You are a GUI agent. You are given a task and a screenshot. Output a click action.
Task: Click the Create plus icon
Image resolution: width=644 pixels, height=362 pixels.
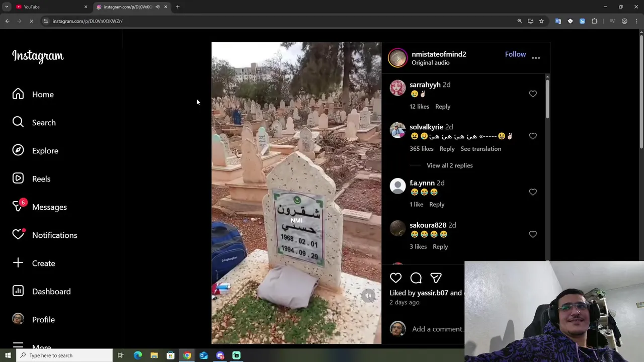click(x=18, y=263)
